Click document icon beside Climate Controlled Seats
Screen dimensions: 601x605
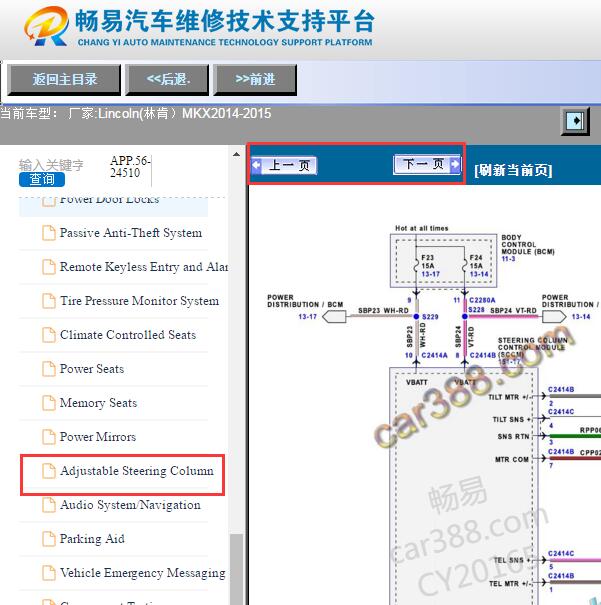[x=49, y=335]
